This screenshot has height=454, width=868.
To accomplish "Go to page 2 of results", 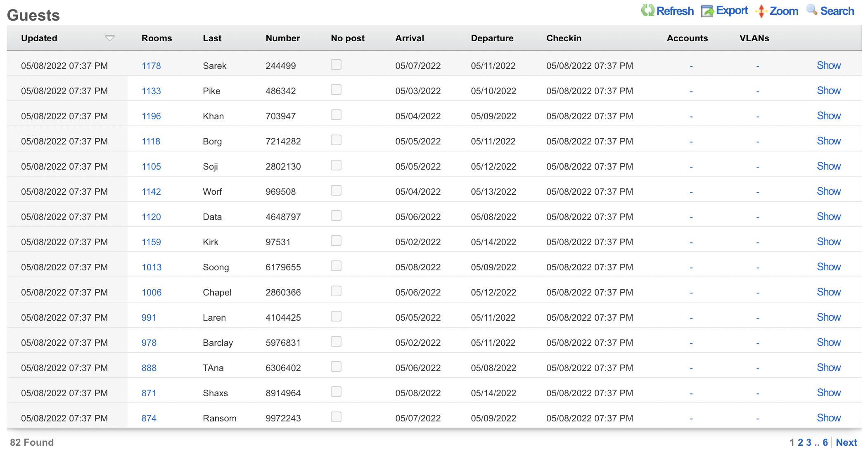I will tap(800, 442).
